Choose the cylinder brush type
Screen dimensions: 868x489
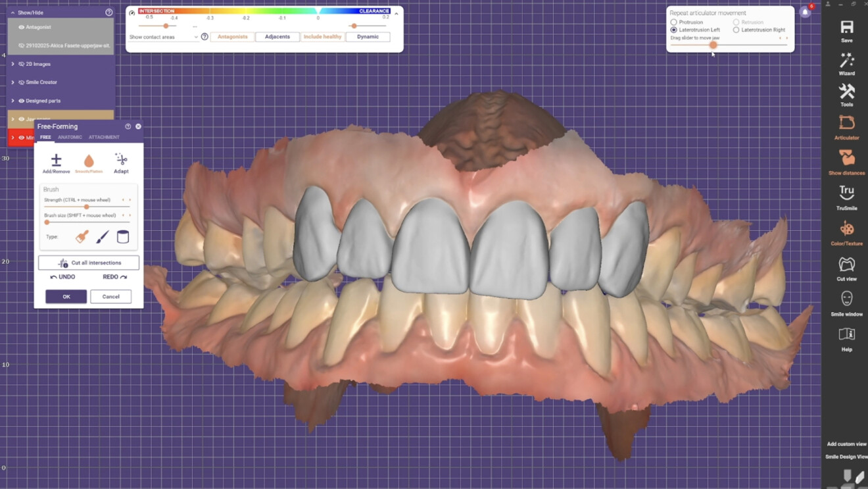click(123, 236)
